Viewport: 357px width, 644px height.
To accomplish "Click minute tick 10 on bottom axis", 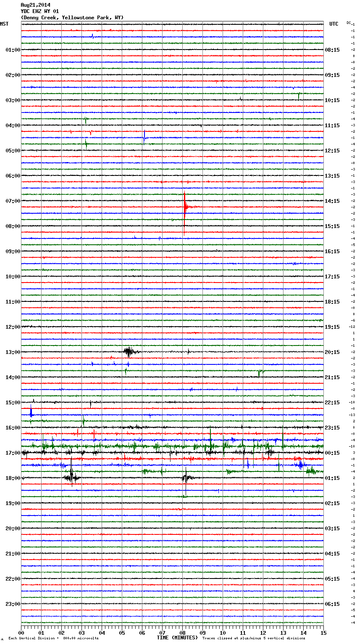I will pos(223,633).
